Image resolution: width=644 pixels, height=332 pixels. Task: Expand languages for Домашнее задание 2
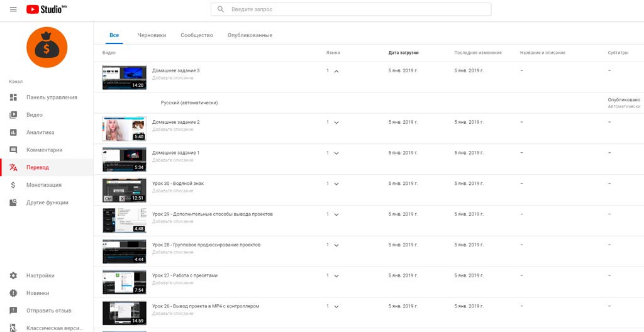[x=336, y=123]
